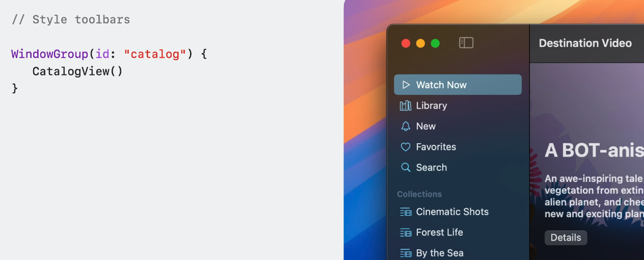Click the green full screen button

pyautogui.click(x=435, y=43)
